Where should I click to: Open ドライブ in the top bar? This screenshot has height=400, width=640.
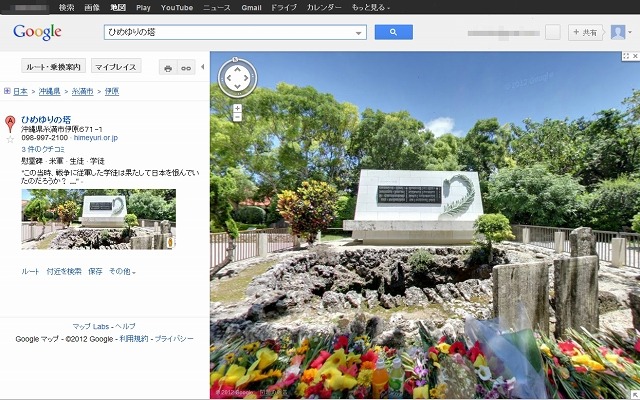click(284, 7)
